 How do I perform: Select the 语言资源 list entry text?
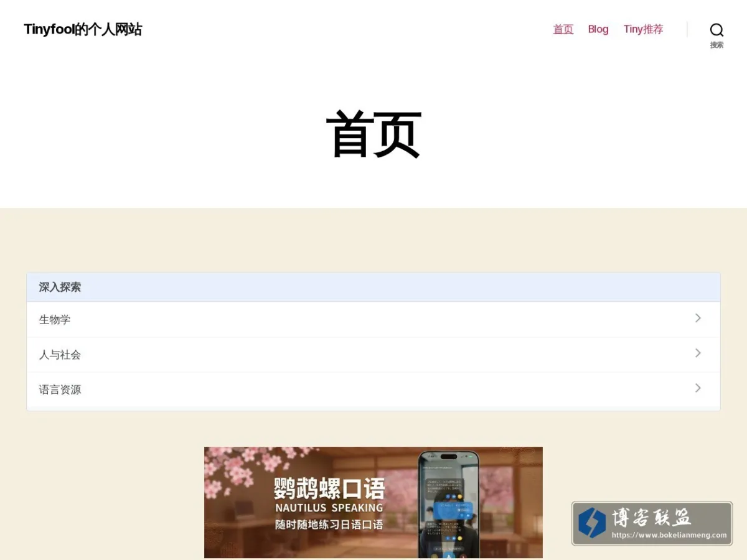click(60, 390)
